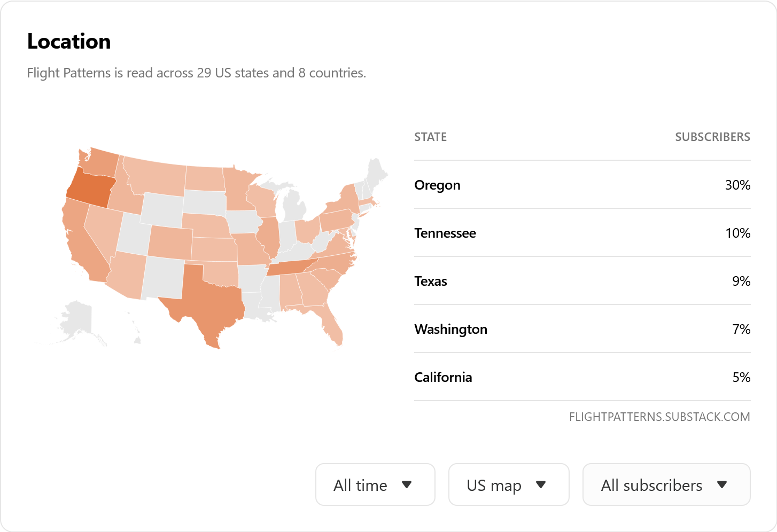Click the SUBSCRIBERS column header
Viewport: 777px width, 532px height.
coord(712,137)
